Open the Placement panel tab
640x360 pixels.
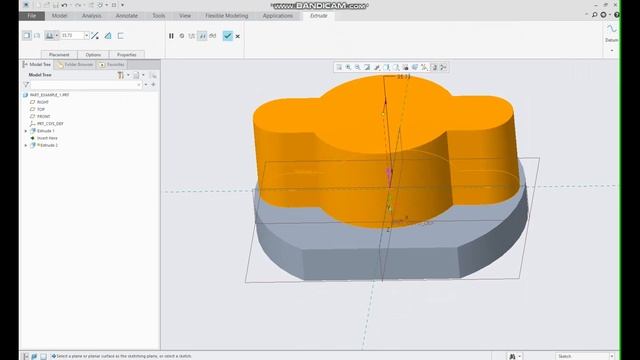(59, 55)
